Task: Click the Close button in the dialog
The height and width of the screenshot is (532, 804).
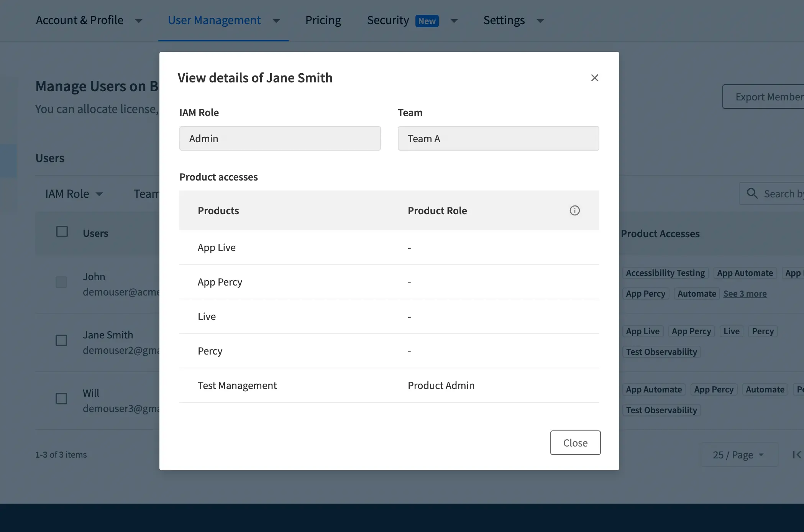Action: (x=575, y=443)
